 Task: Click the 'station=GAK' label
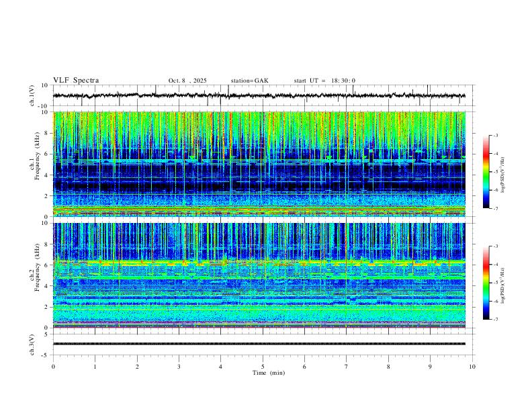249,81
